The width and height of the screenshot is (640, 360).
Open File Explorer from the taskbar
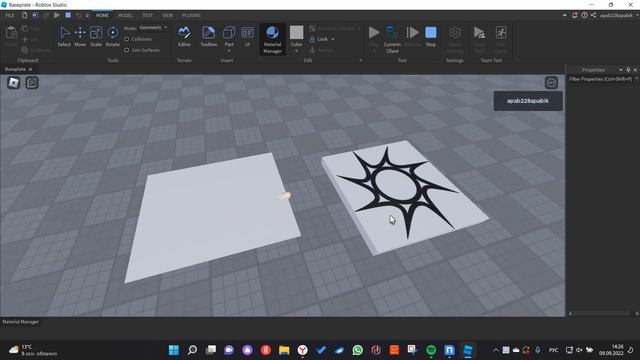284,350
